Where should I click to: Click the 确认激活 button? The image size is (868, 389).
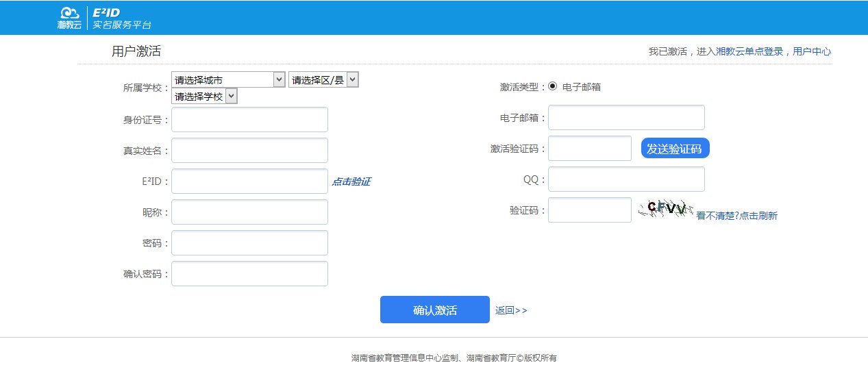click(435, 310)
